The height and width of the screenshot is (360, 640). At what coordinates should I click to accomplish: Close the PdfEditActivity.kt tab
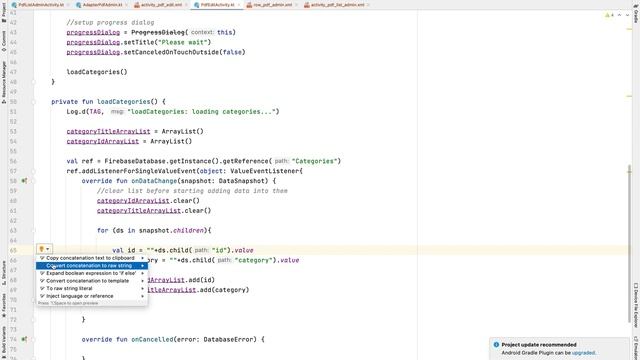tap(239, 5)
